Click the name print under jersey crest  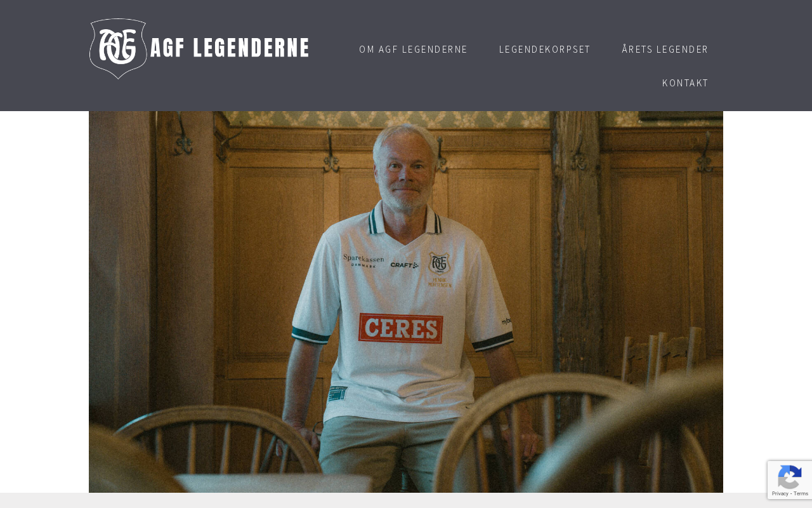(440, 283)
